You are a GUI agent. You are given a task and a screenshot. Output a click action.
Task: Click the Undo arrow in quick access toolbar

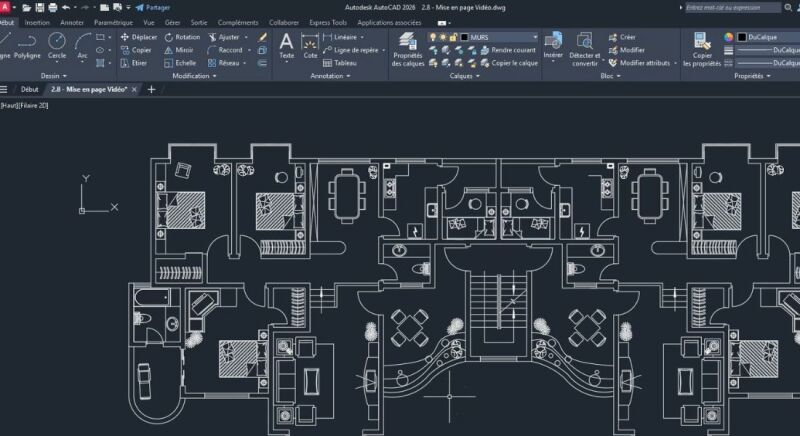pos(66,8)
